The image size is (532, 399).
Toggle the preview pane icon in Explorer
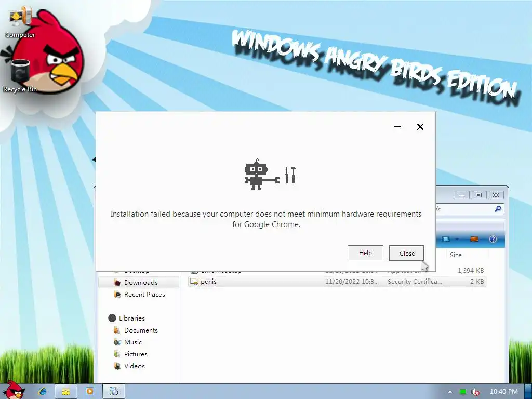point(474,239)
